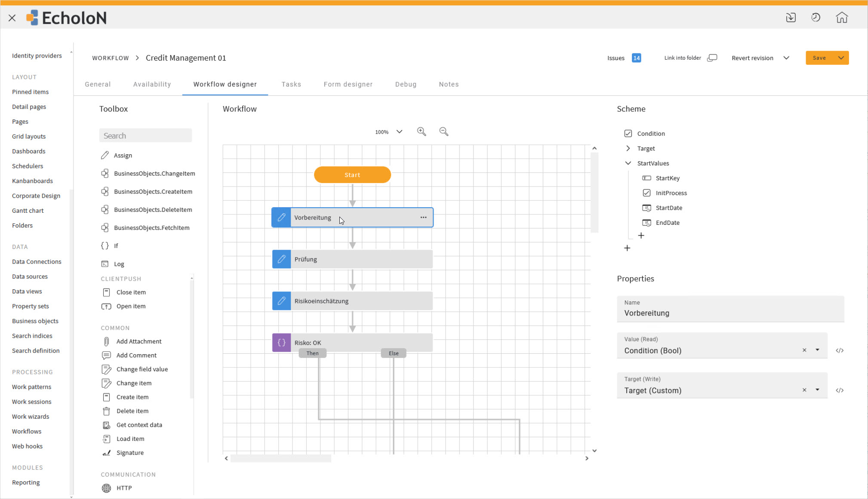This screenshot has height=499, width=868.
Task: Open the 100% zoom level dropdown
Action: (x=399, y=132)
